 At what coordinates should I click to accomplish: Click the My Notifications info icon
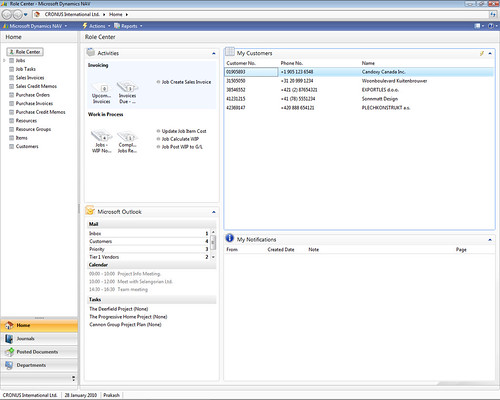[x=229, y=238]
